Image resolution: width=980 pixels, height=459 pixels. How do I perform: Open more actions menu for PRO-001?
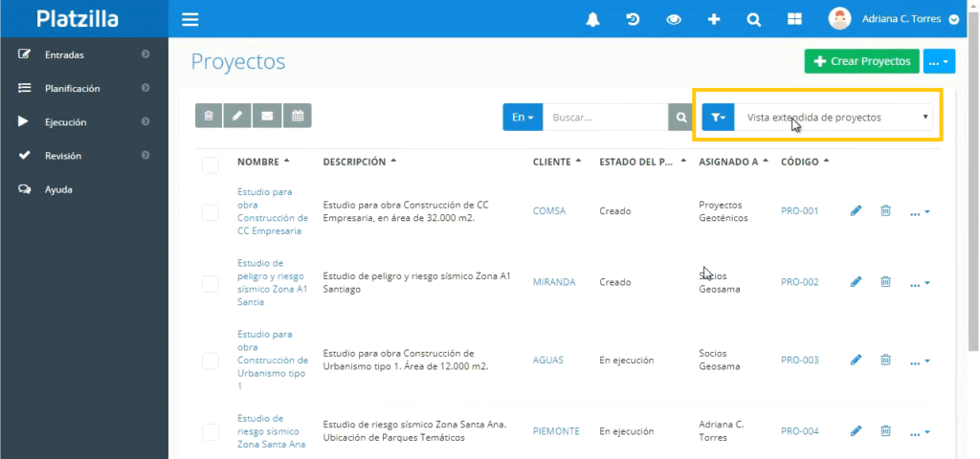(920, 213)
